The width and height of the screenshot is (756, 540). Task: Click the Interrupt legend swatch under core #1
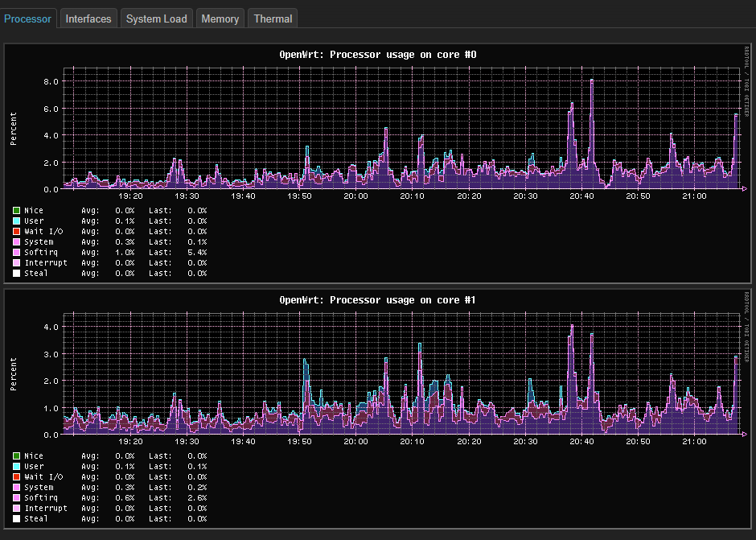(x=16, y=509)
